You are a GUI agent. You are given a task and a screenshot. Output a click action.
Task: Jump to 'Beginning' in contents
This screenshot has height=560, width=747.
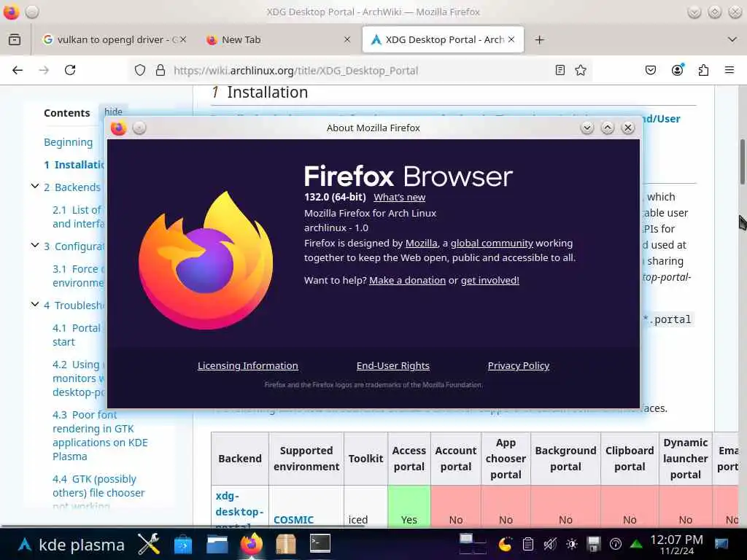(x=68, y=142)
